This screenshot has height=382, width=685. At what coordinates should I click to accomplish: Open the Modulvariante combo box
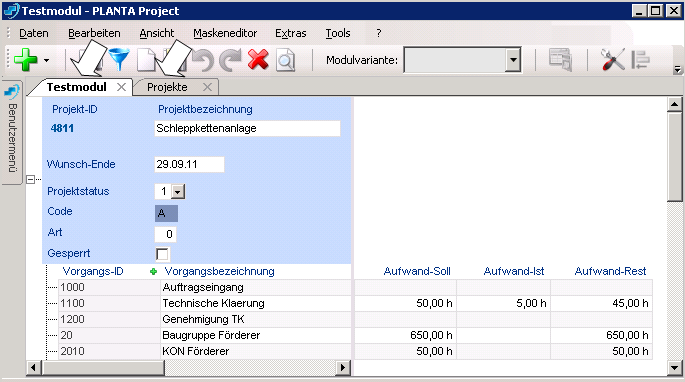[462, 60]
